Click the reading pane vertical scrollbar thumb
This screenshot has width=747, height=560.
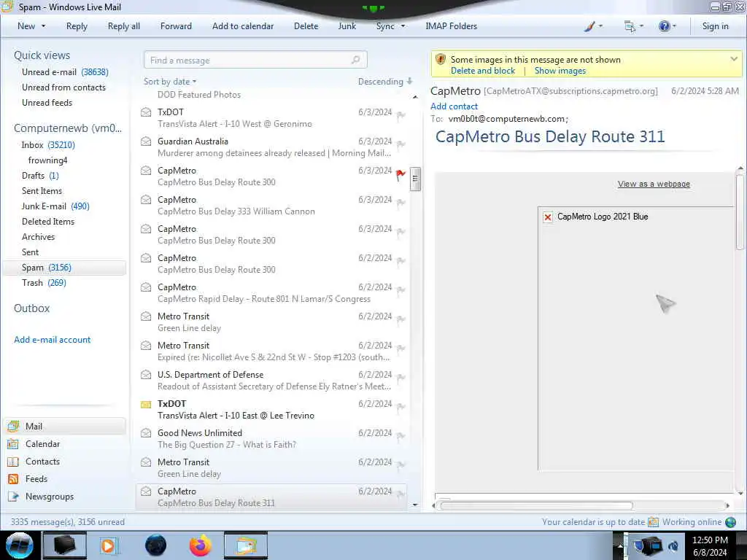pos(740,212)
